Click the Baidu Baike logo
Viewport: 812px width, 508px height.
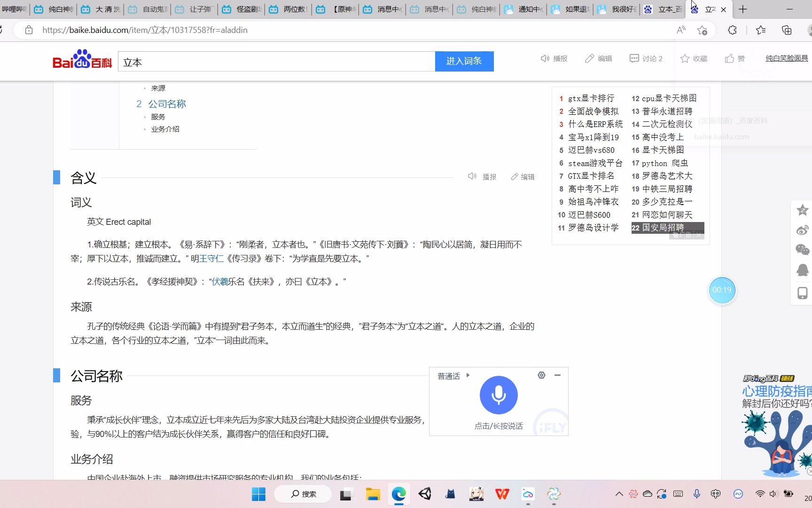coord(82,59)
